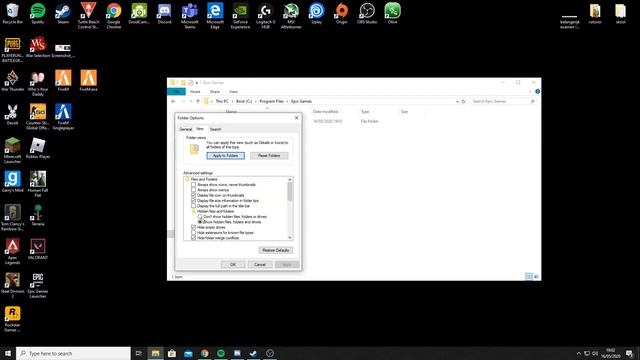Toggle Always show icons, never thumbnails
This screenshot has width=640, height=360.
(x=193, y=184)
